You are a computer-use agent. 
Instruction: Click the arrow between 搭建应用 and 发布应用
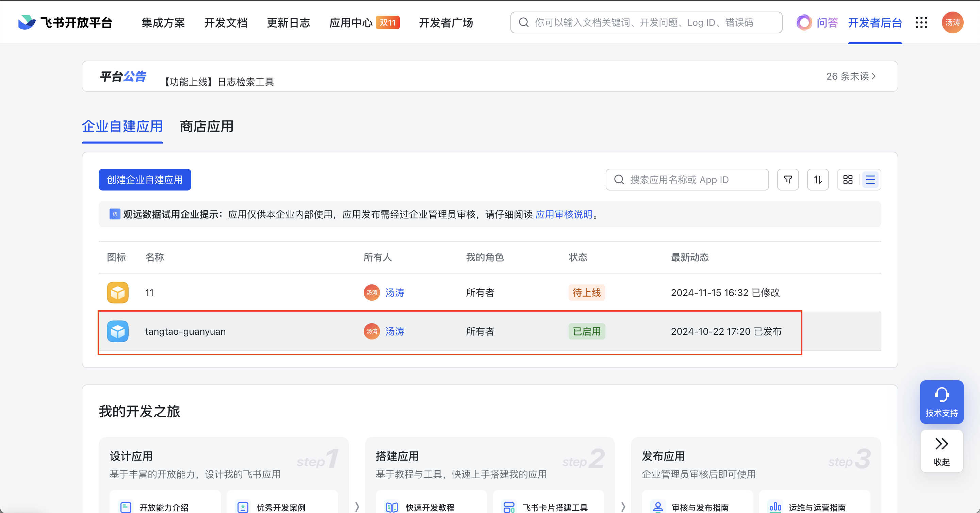tap(623, 507)
